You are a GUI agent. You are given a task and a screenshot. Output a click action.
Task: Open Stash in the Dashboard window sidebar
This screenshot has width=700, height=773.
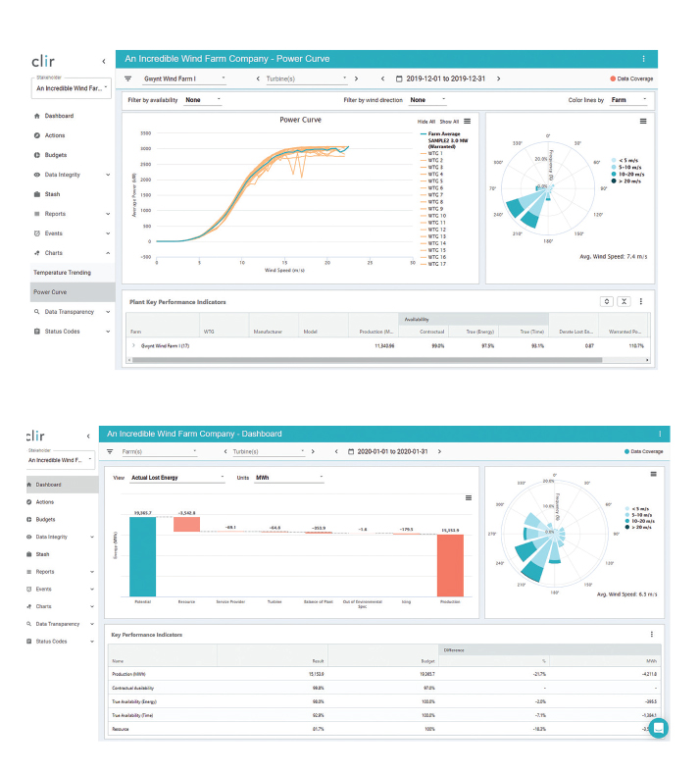[42, 554]
